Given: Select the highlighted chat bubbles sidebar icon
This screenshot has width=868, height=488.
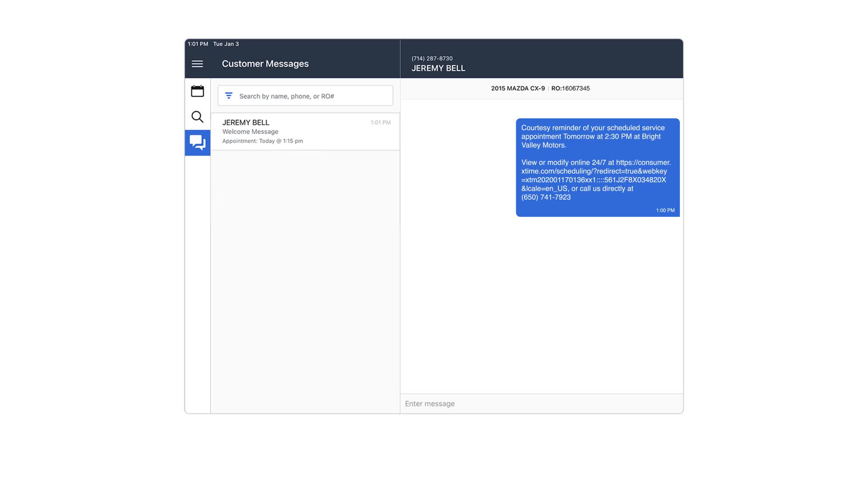Looking at the screenshot, I should 197,143.
